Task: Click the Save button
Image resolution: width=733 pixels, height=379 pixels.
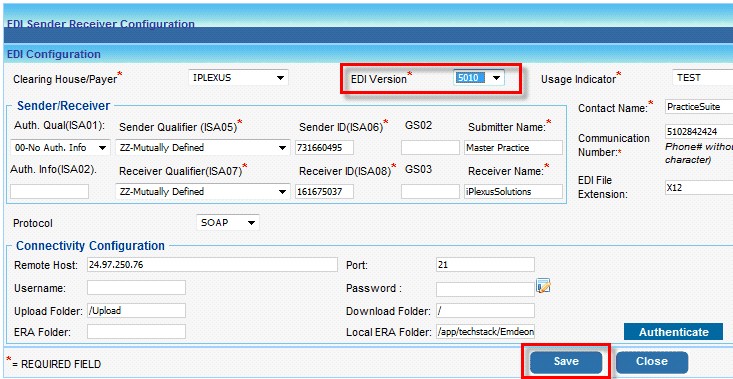Action: (566, 362)
